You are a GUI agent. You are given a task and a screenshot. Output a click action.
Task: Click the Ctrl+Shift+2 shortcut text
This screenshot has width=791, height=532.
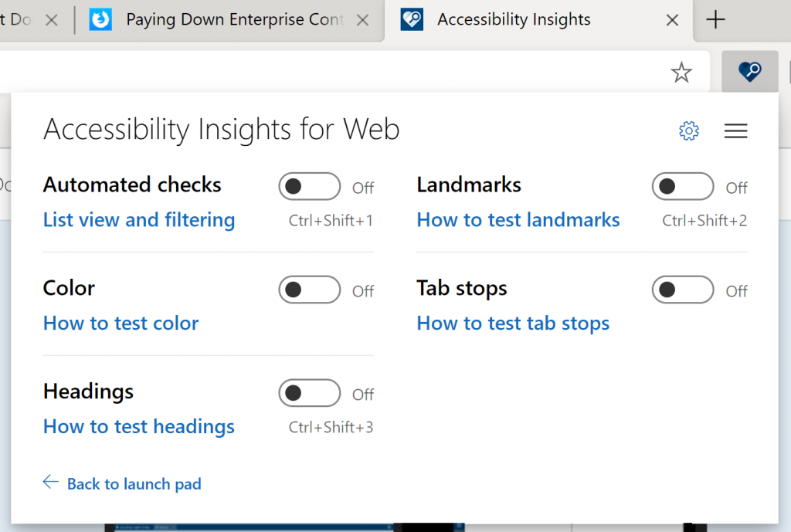pyautogui.click(x=704, y=221)
